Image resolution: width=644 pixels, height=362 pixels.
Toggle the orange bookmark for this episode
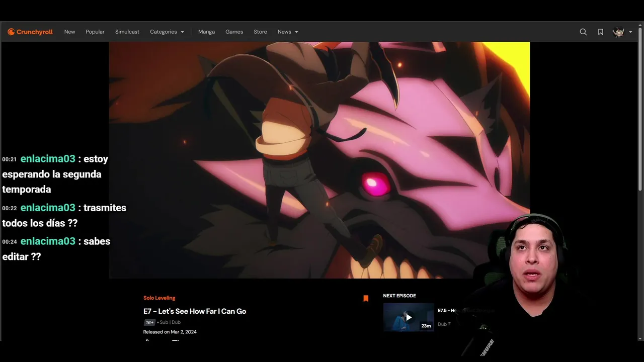pos(366,298)
